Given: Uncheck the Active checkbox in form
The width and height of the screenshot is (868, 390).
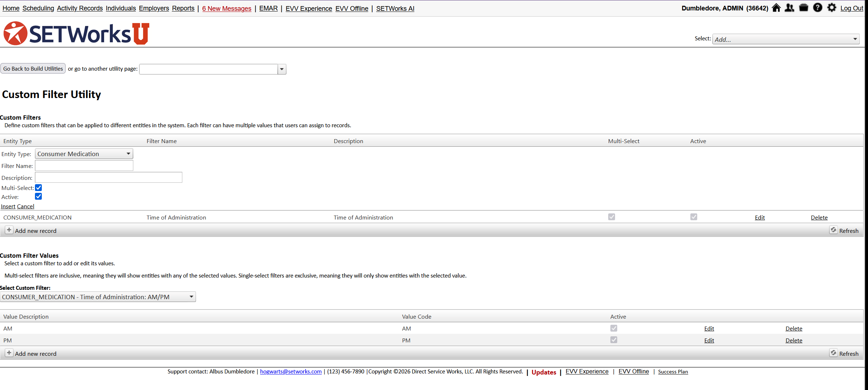Looking at the screenshot, I should 39,196.
